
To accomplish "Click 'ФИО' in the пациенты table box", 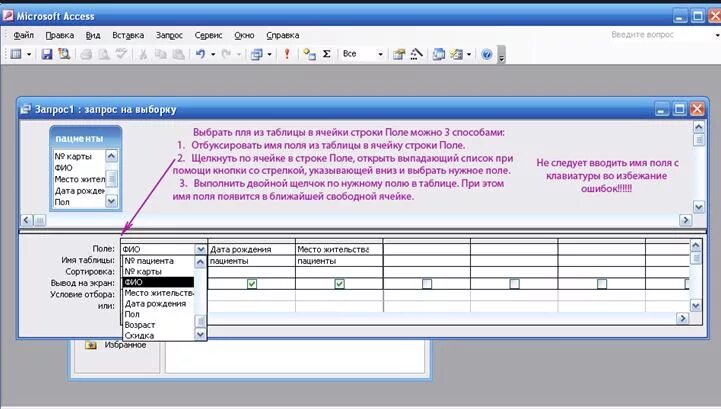I will click(x=63, y=168).
